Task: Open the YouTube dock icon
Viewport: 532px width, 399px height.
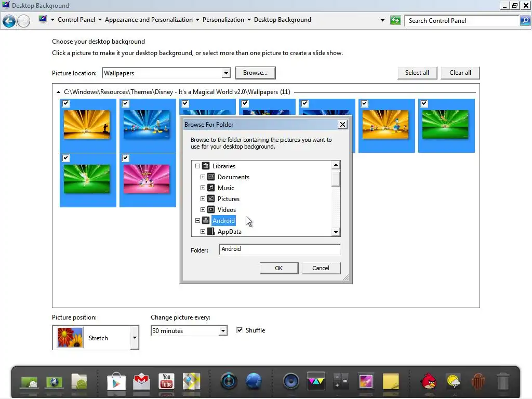Action: (166, 381)
